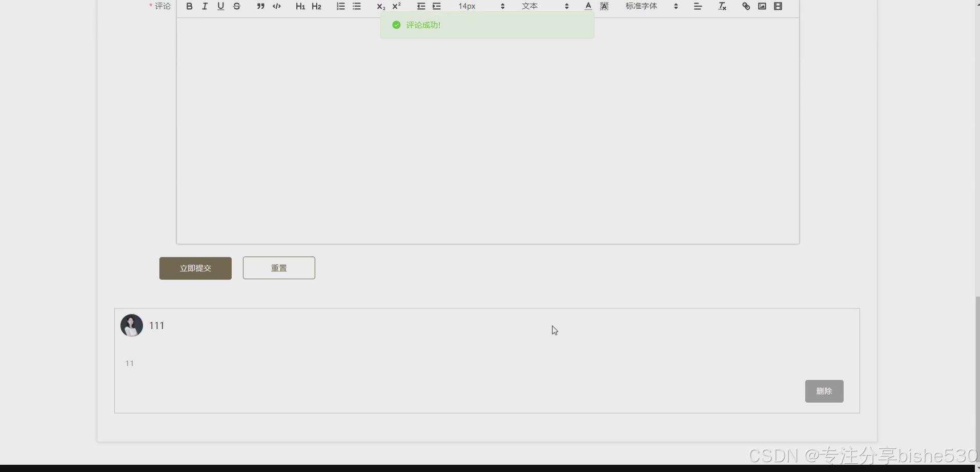The height and width of the screenshot is (472, 980).
Task: Open the text color picker
Action: coord(588,6)
